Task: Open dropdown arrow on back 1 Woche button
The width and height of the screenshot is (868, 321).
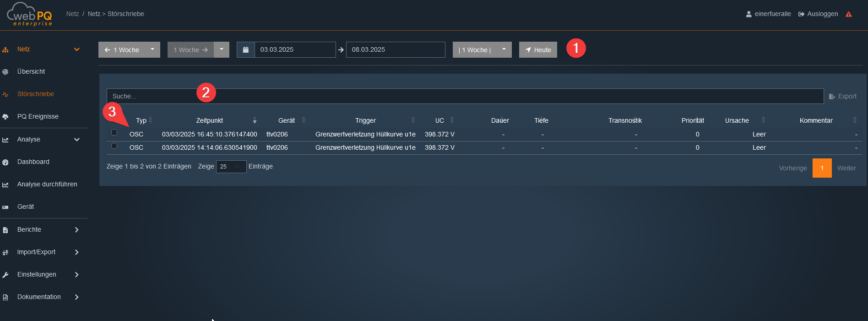Action: 152,49
